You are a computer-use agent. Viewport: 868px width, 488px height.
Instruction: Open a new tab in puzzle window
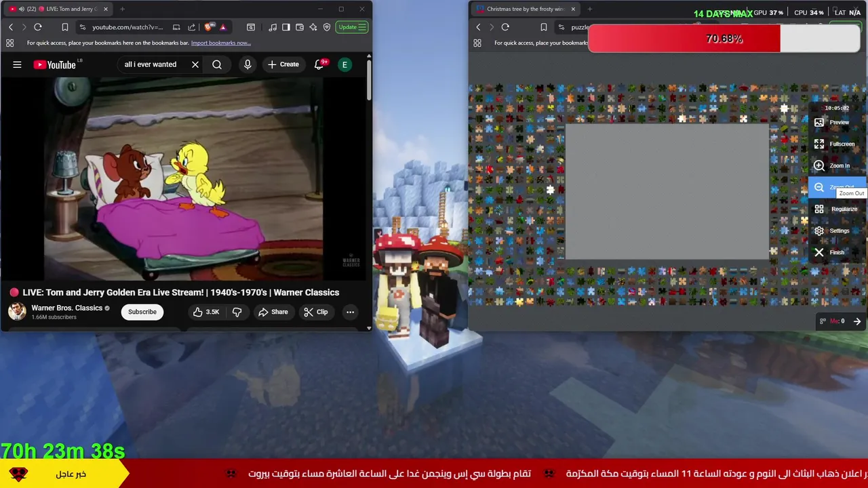pos(589,9)
